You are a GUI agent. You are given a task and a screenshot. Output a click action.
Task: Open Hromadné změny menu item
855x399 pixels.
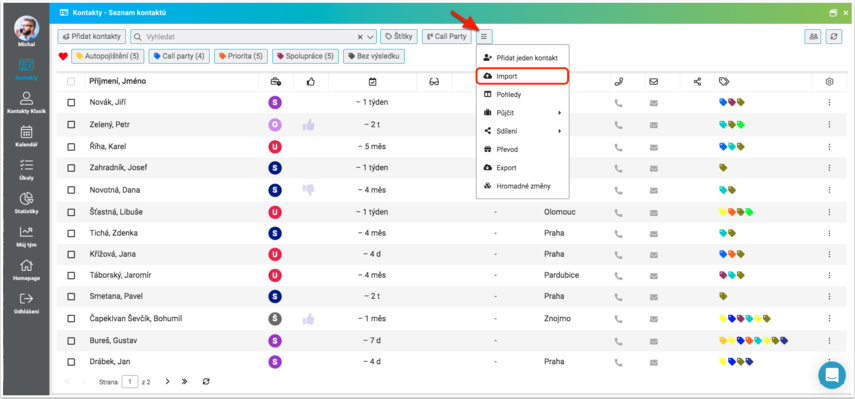pyautogui.click(x=522, y=186)
